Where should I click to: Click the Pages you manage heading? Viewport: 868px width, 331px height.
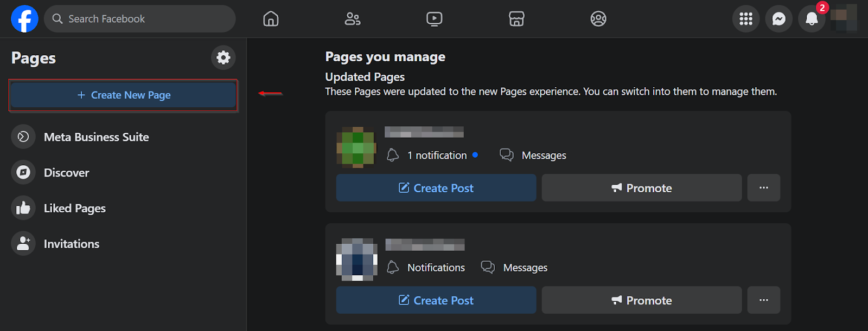point(385,57)
